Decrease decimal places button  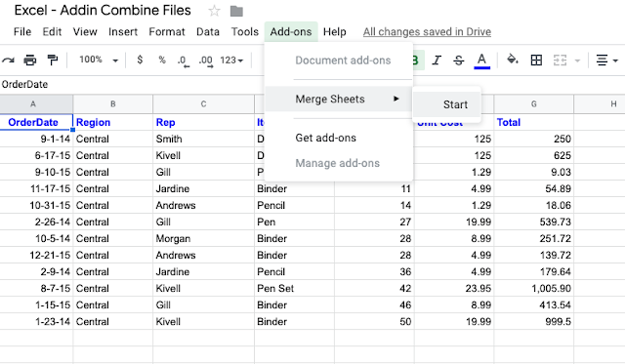point(184,61)
